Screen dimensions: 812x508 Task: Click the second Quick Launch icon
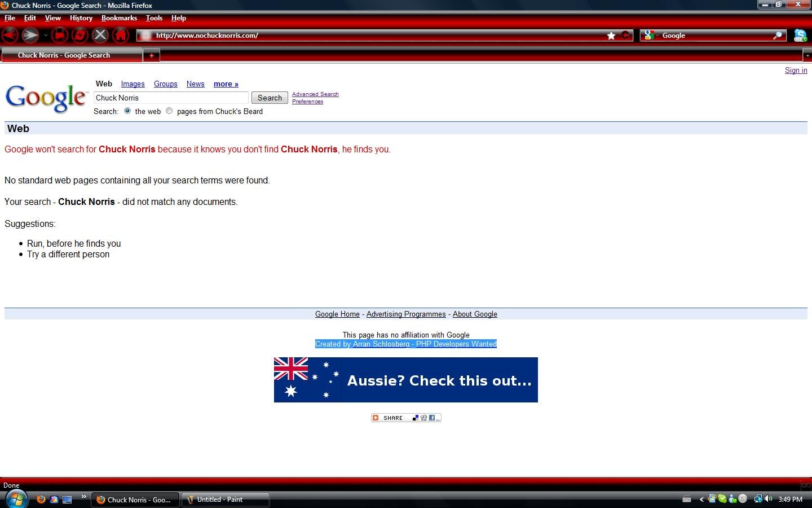[54, 499]
